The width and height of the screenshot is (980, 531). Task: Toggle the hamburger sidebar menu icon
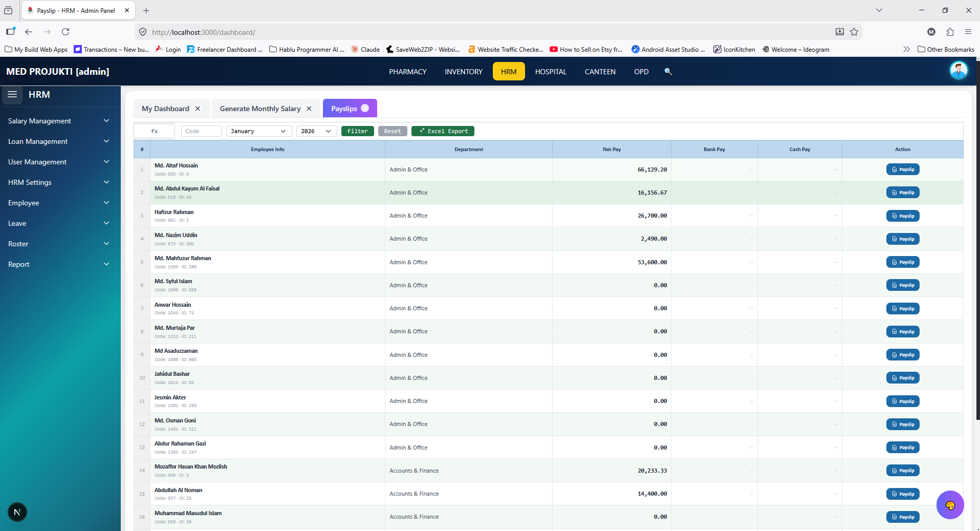click(x=12, y=94)
